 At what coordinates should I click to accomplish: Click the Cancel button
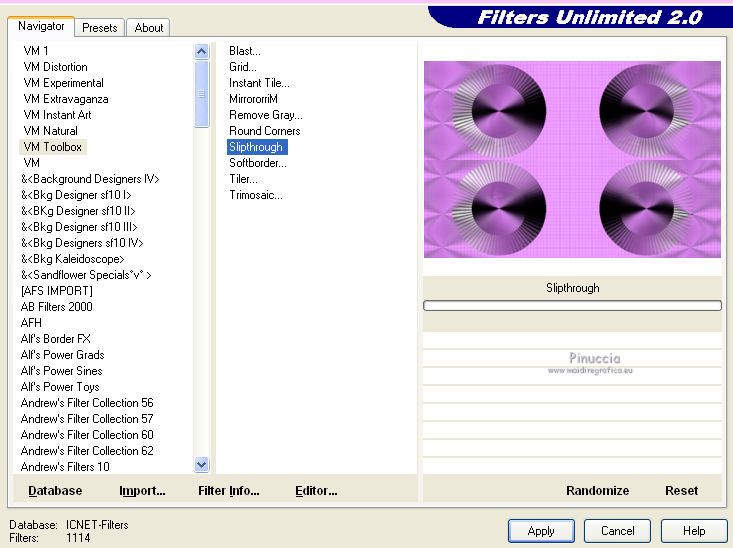tap(617, 531)
